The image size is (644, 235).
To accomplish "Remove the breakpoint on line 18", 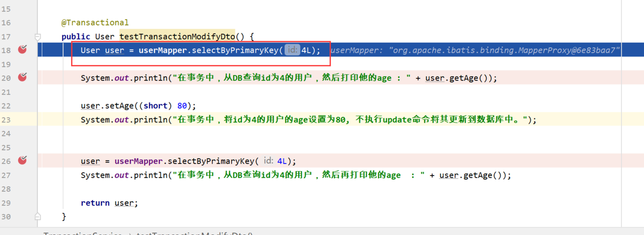I will coord(22,49).
